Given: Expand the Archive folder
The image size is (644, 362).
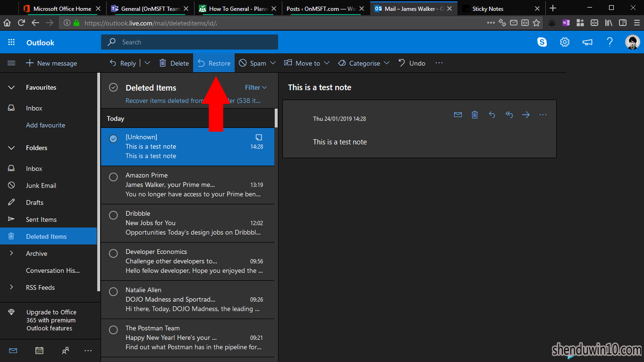Looking at the screenshot, I should (x=11, y=253).
